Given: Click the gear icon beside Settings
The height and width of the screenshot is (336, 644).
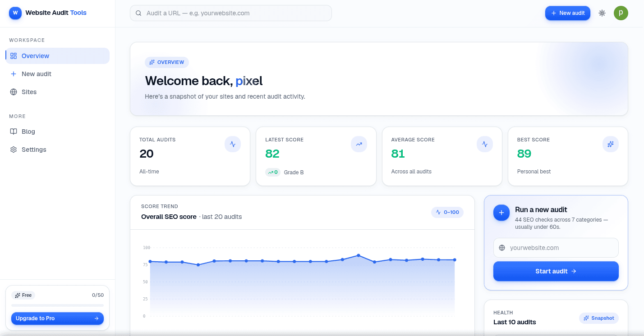Looking at the screenshot, I should coord(14,150).
